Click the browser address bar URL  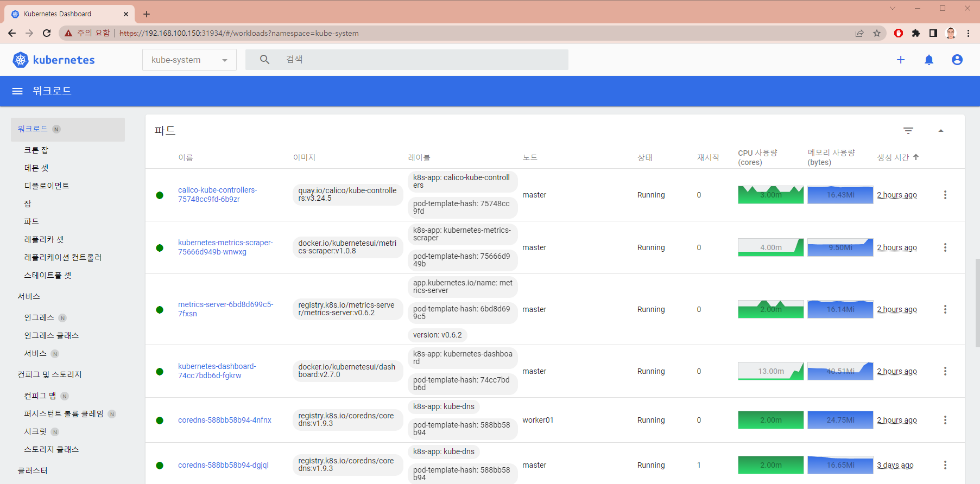coord(239,33)
